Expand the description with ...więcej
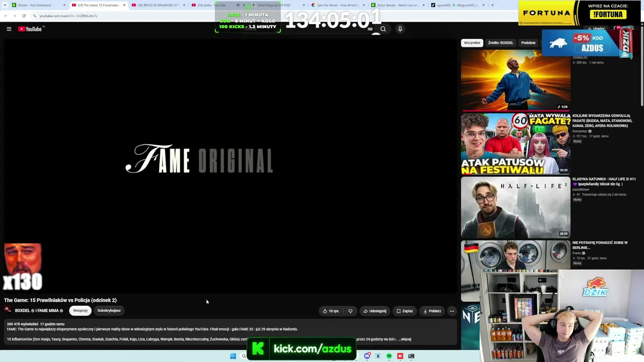 (405, 339)
